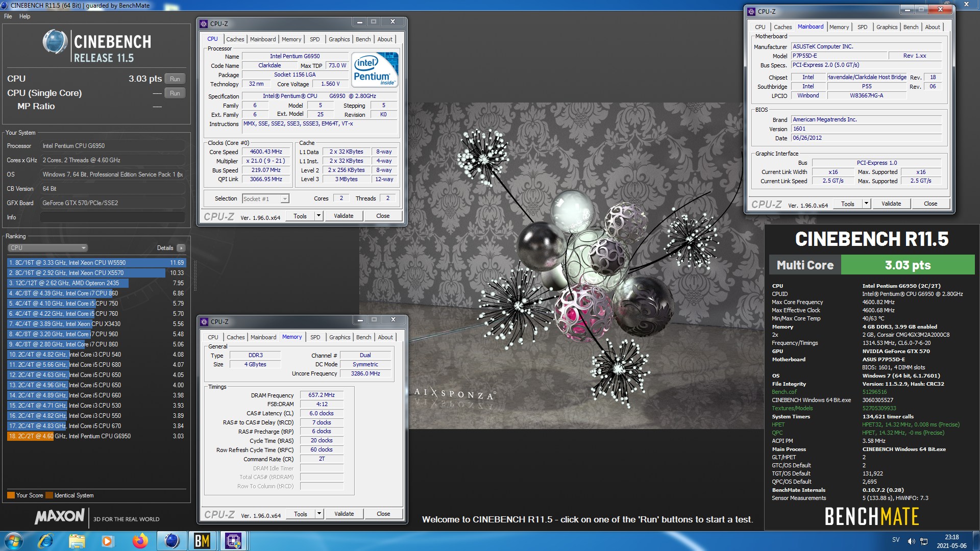Select ranking row Intel Xeon CPU X3430
The height and width of the screenshot is (551, 980).
point(96,324)
